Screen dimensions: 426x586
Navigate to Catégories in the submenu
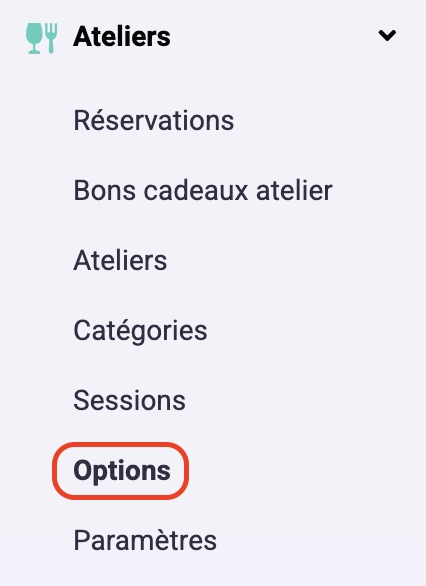[140, 331]
